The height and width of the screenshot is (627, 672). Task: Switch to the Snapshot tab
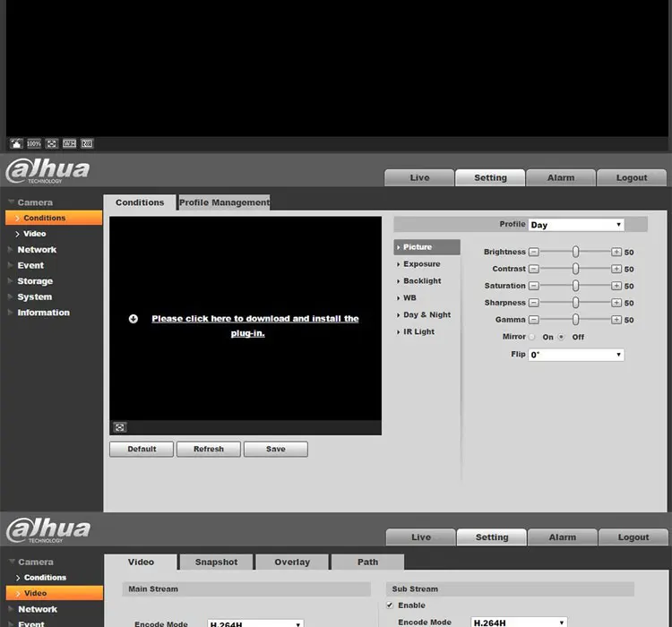tap(217, 562)
